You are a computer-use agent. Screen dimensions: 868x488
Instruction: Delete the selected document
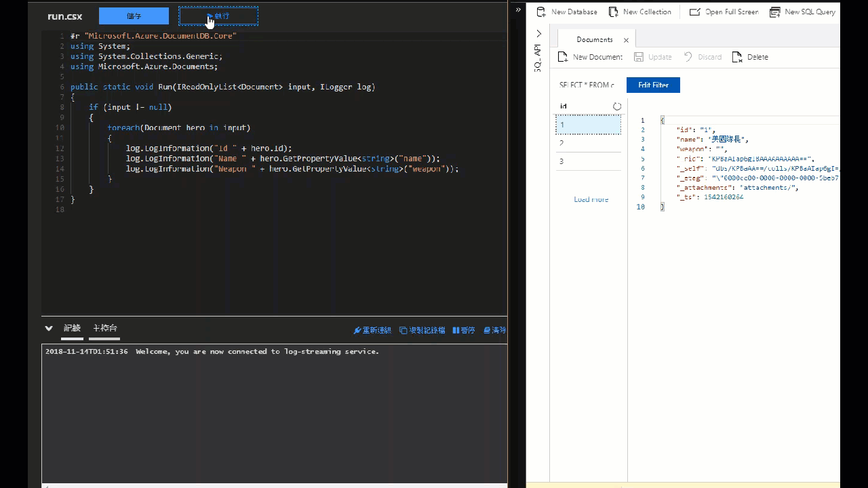pos(750,57)
